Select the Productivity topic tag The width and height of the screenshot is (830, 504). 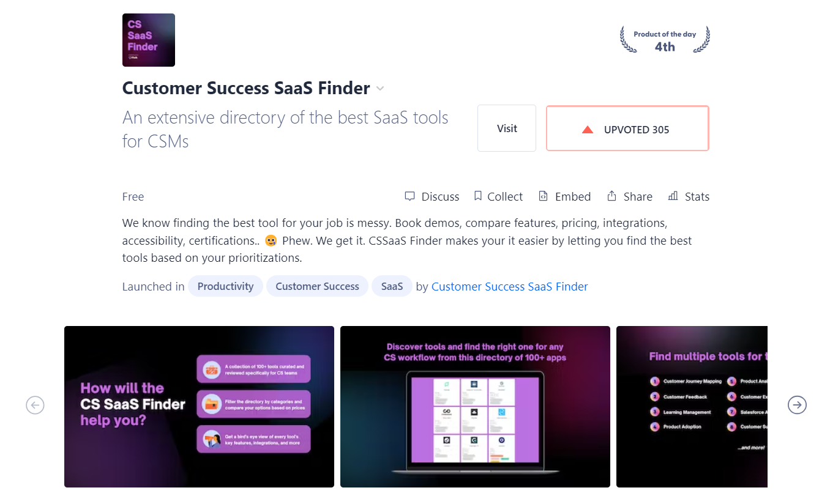click(x=225, y=286)
